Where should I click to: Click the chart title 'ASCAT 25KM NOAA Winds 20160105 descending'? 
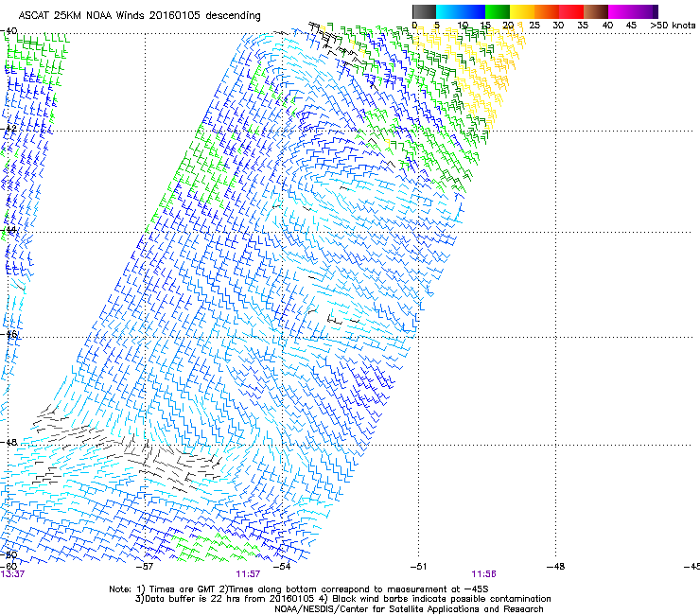(x=139, y=16)
